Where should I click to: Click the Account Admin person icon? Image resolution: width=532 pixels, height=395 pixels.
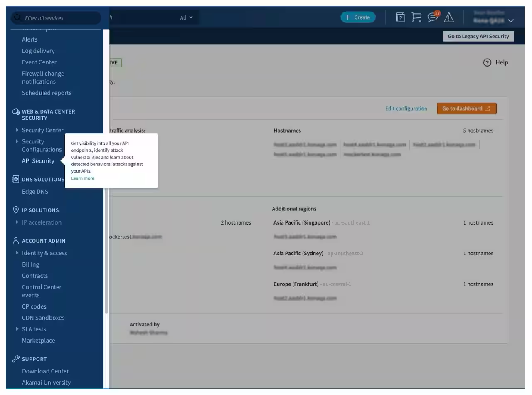[x=16, y=241]
